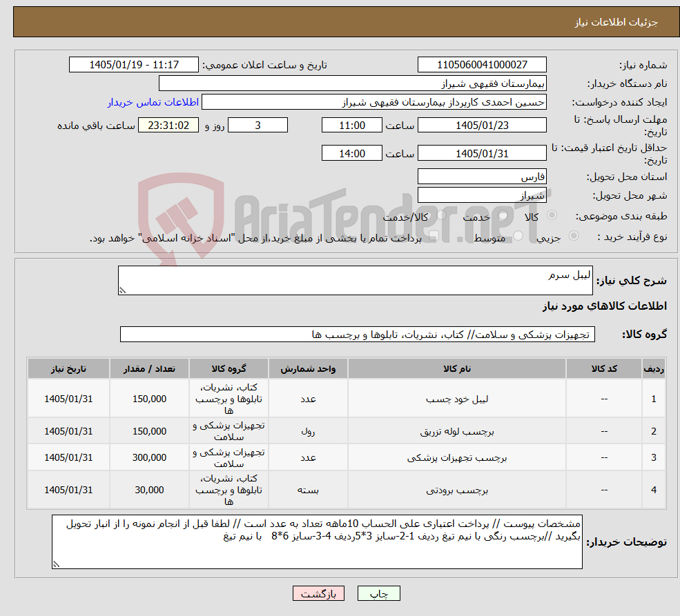Click item name لیبل خود چسب
Image resolution: width=680 pixels, height=616 pixels.
(x=456, y=399)
